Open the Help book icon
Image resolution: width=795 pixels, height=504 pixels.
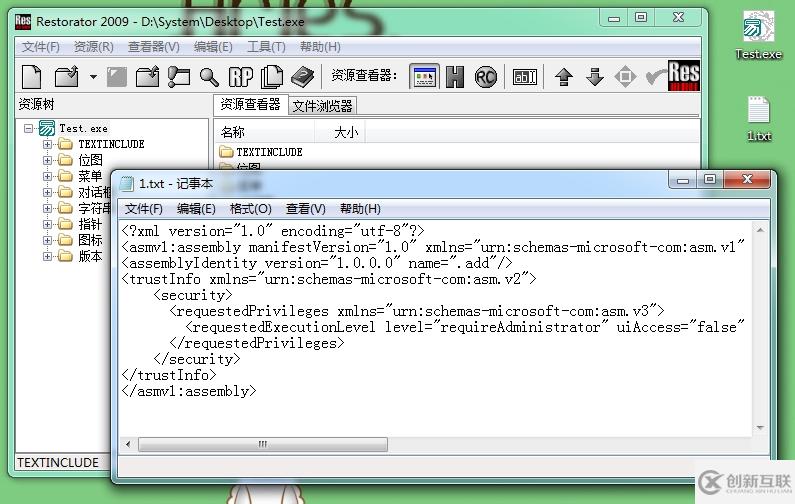pos(303,77)
